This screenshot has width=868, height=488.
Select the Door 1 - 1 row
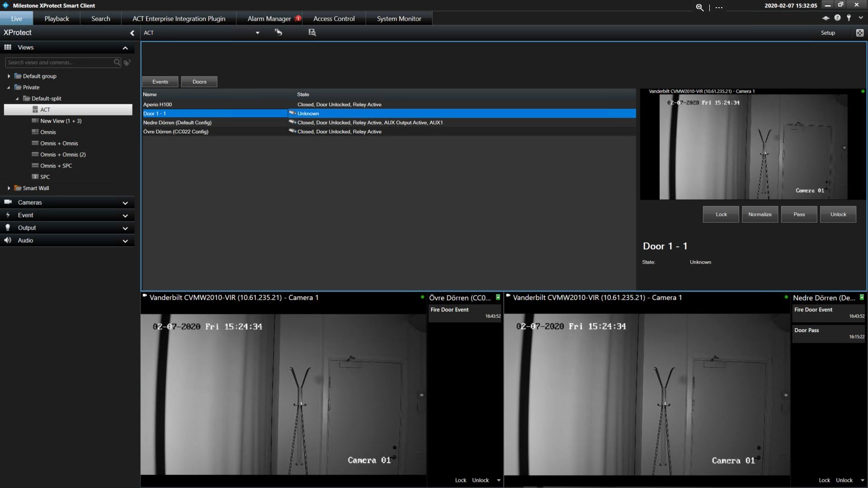[389, 113]
